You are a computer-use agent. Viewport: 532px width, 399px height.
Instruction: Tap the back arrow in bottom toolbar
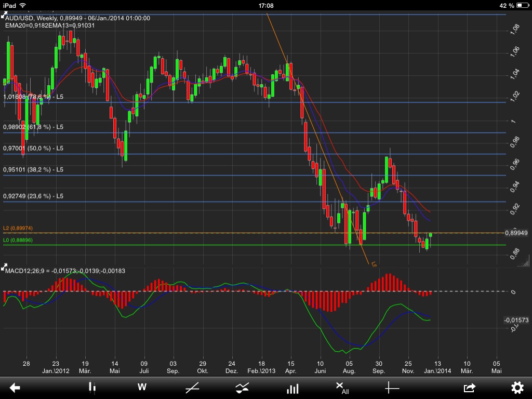pos(15,388)
